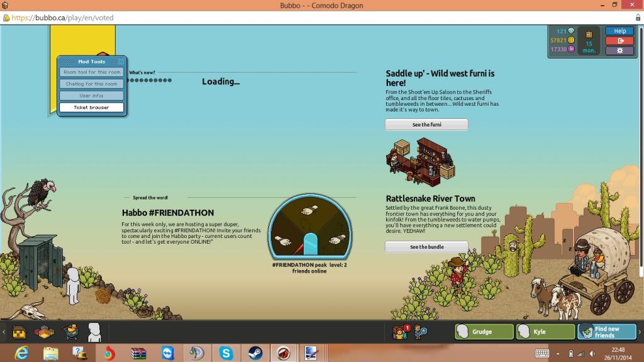Image resolution: width=644 pixels, height=362 pixels.
Task: Open TeamViewer from taskbar
Action: pos(167,353)
